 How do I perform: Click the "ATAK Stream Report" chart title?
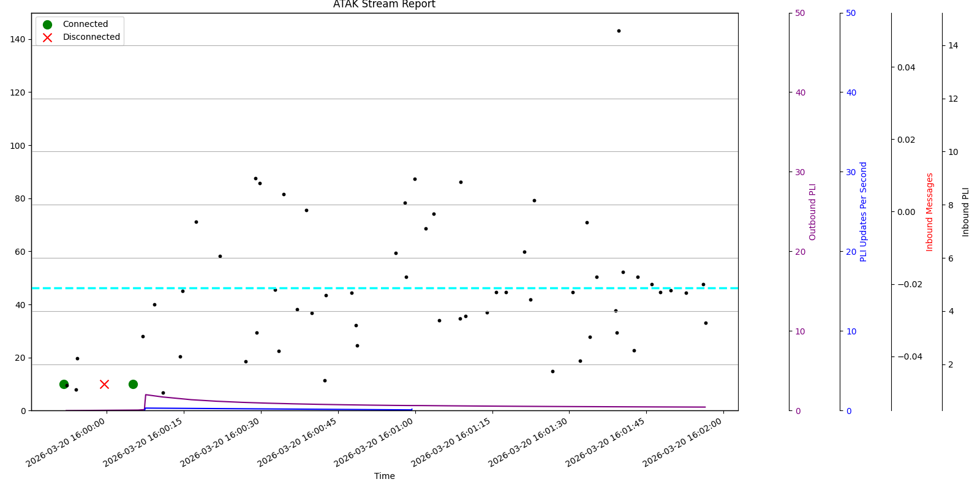[x=384, y=5]
